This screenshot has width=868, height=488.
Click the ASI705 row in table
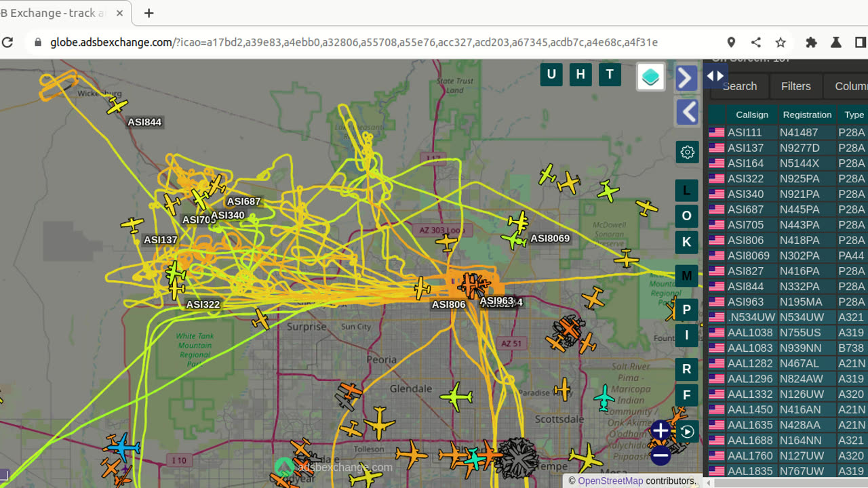click(x=787, y=225)
